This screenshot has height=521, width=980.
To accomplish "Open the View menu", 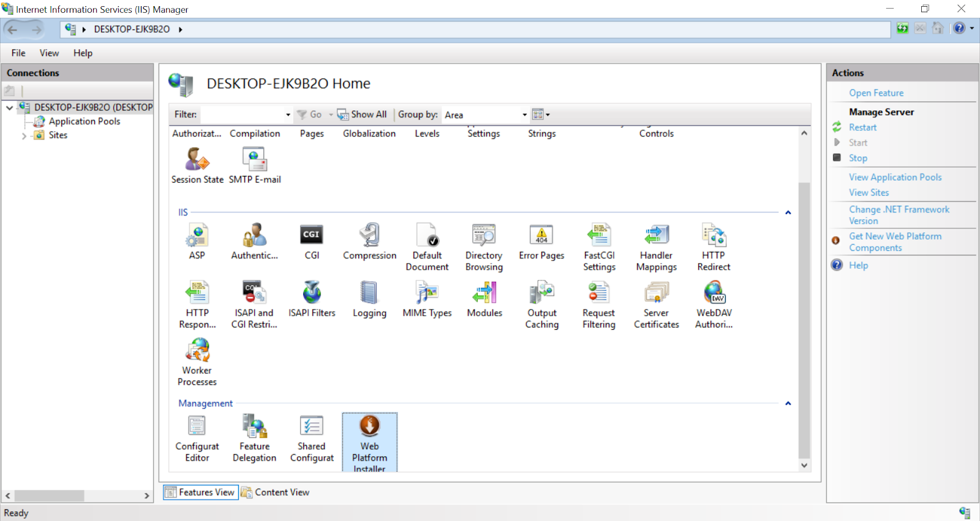I will (49, 53).
